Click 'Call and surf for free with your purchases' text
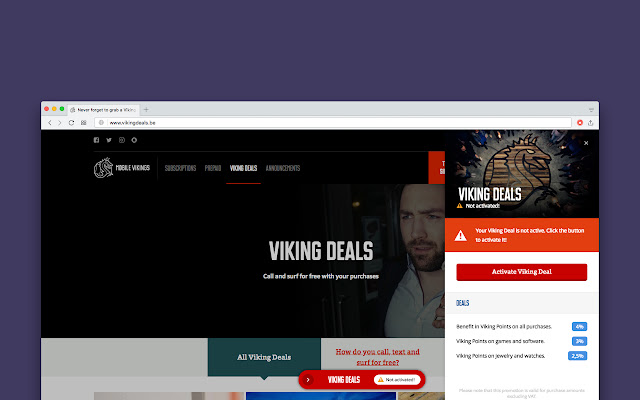The width and height of the screenshot is (640, 400). pyautogui.click(x=321, y=276)
